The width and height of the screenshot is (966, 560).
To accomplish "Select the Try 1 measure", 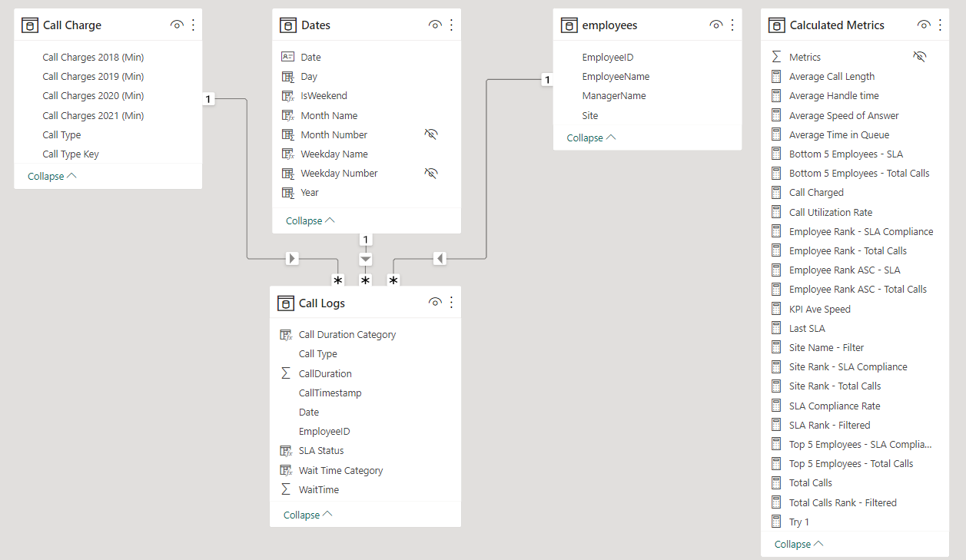I will (798, 521).
